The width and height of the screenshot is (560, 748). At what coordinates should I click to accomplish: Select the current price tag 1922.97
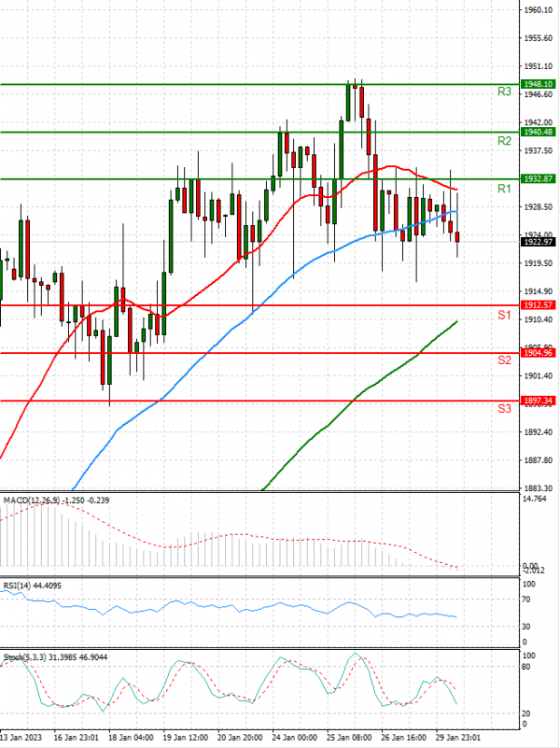539,242
